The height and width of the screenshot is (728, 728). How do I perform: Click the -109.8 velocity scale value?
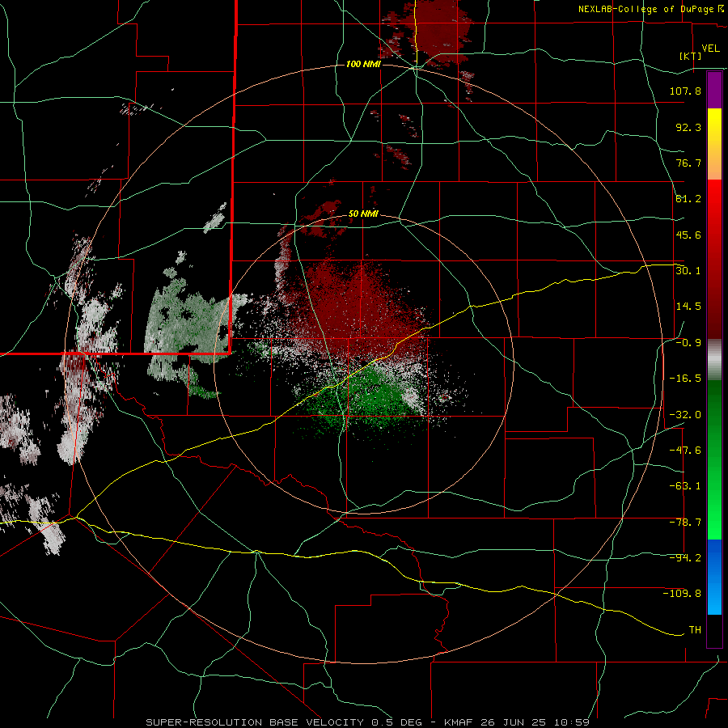tap(683, 594)
